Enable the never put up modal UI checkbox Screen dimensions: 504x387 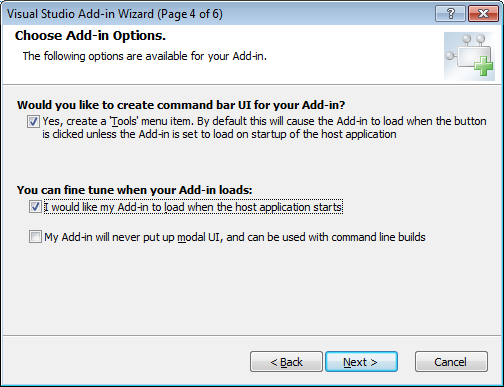coord(35,237)
